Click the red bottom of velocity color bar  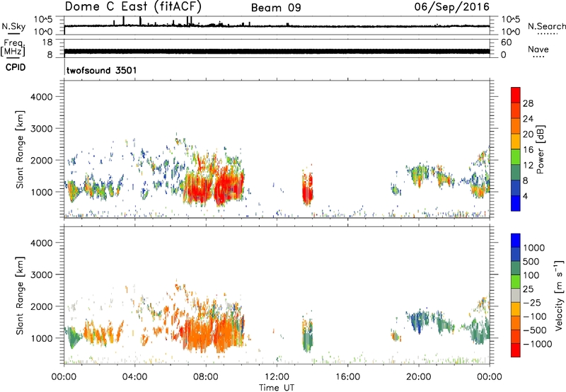[x=516, y=350]
